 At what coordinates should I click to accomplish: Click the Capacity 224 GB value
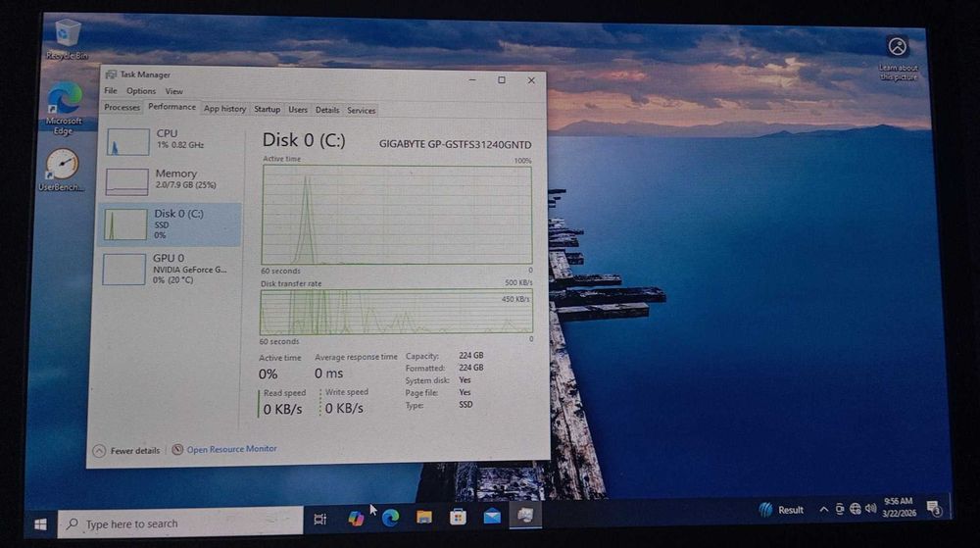tap(471, 356)
